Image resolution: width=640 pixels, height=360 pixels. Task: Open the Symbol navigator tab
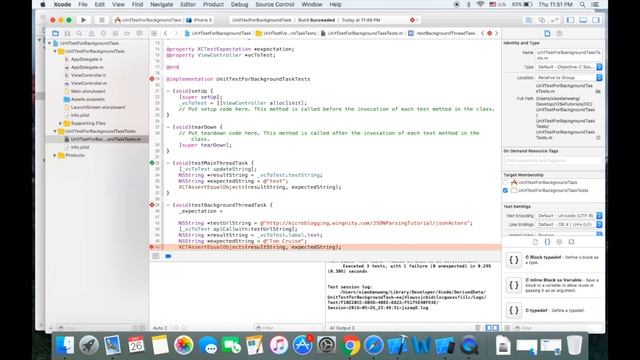tap(67, 33)
